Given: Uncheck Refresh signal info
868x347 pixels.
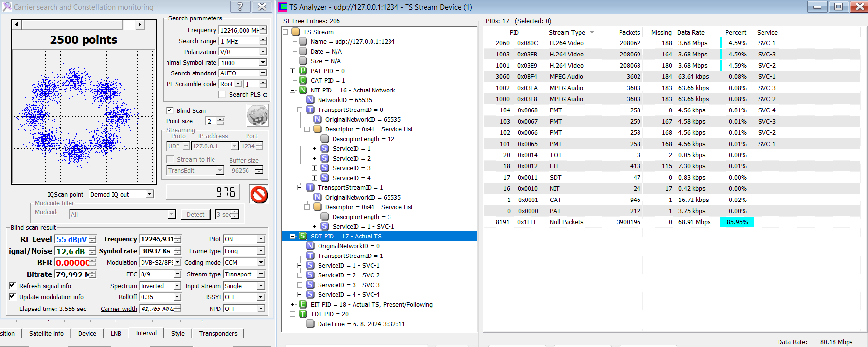Looking at the screenshot, I should click(12, 286).
